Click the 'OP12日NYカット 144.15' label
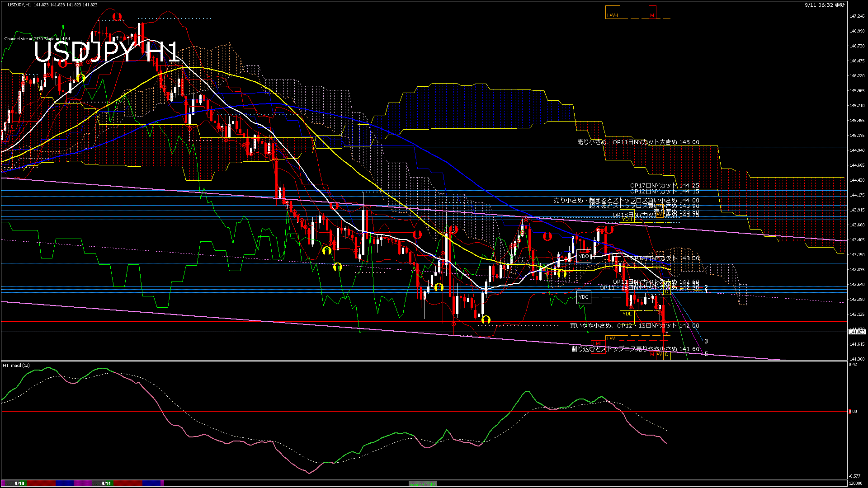 665,192
